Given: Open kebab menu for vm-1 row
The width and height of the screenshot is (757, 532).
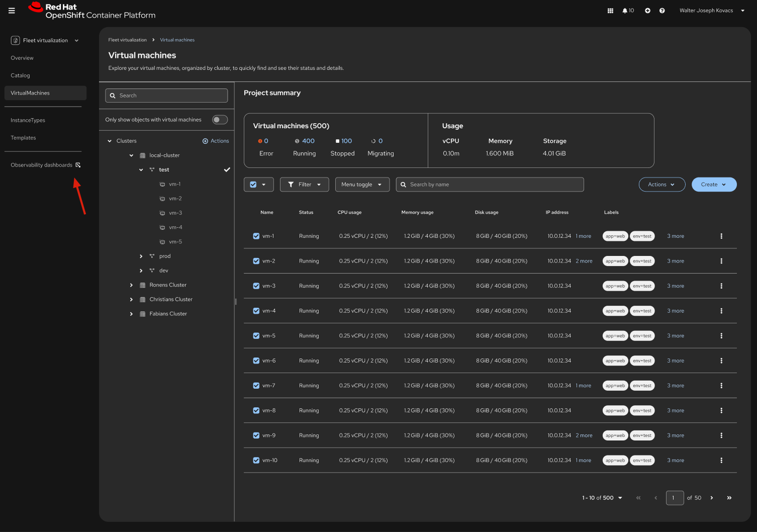Looking at the screenshot, I should tap(721, 236).
